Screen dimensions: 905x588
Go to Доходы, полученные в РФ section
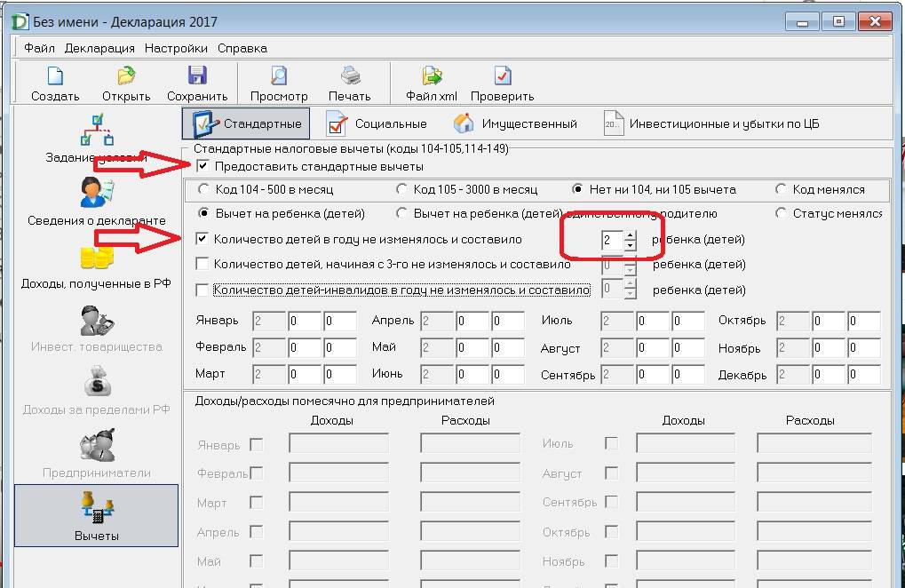click(x=95, y=264)
